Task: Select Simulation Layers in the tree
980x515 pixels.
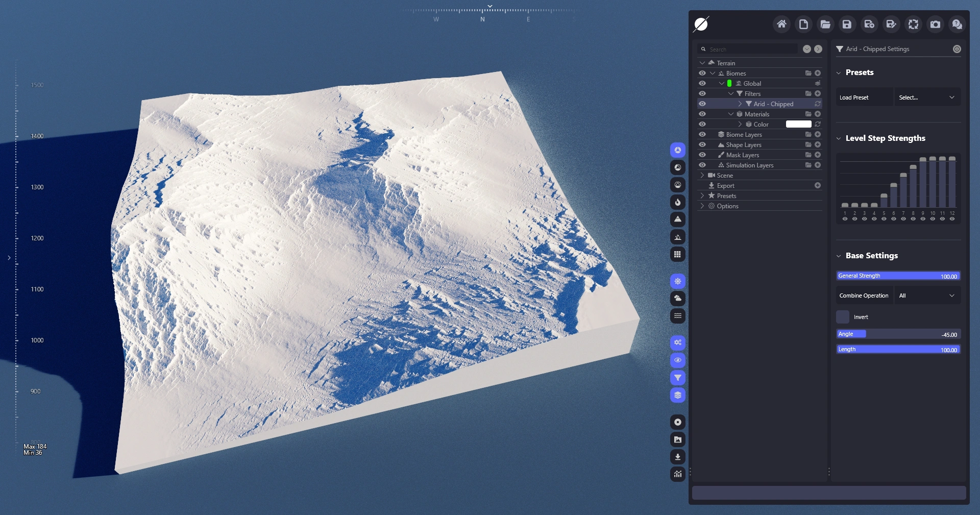Action: [749, 165]
